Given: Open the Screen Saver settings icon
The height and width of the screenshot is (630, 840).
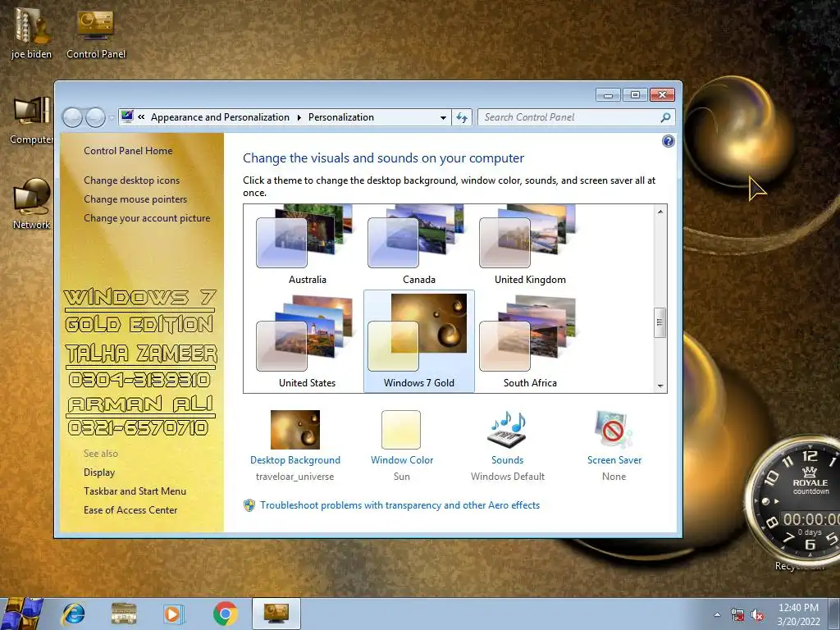Looking at the screenshot, I should pyautogui.click(x=614, y=430).
